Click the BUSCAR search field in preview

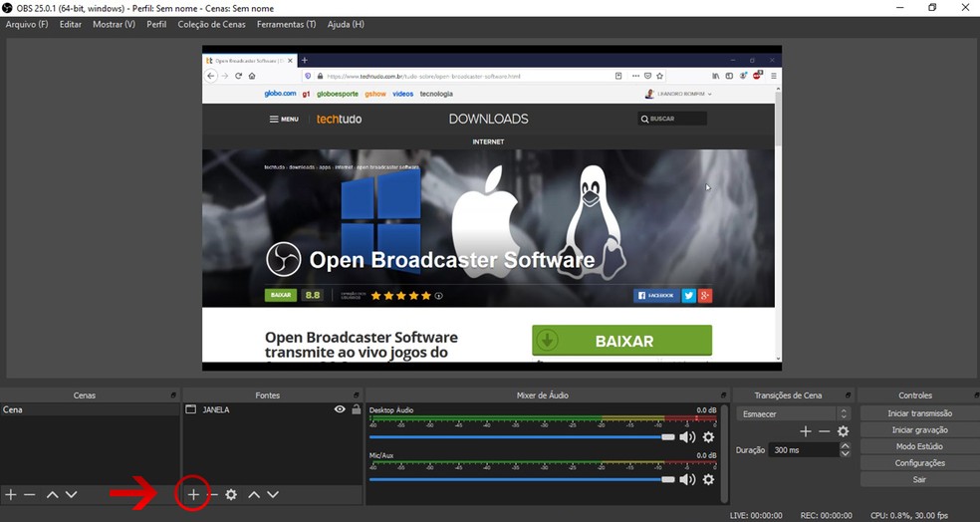[672, 119]
